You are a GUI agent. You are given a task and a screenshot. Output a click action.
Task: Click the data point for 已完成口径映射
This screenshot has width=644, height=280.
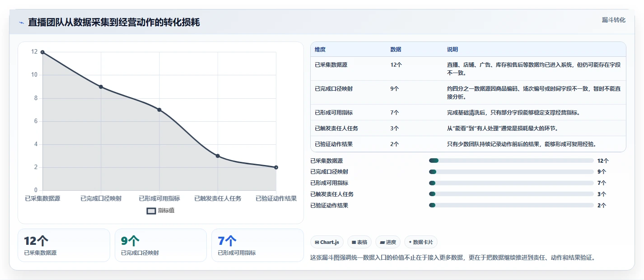click(101, 87)
